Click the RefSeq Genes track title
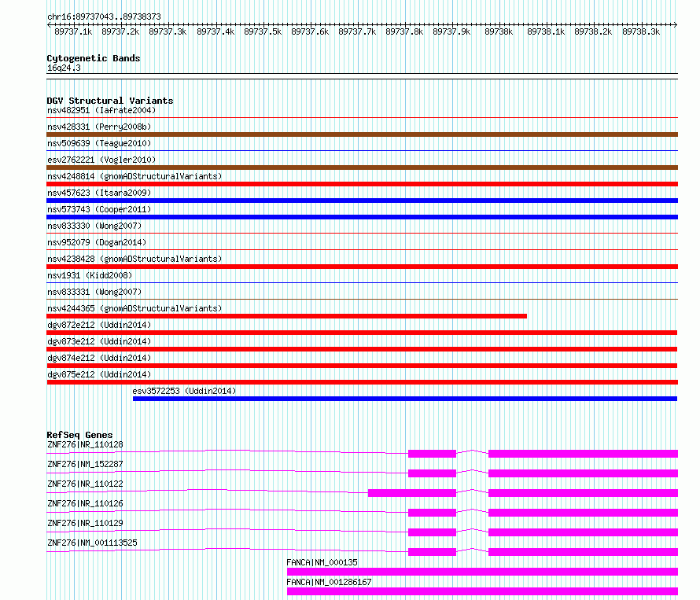This screenshot has height=600, width=700. [79, 435]
